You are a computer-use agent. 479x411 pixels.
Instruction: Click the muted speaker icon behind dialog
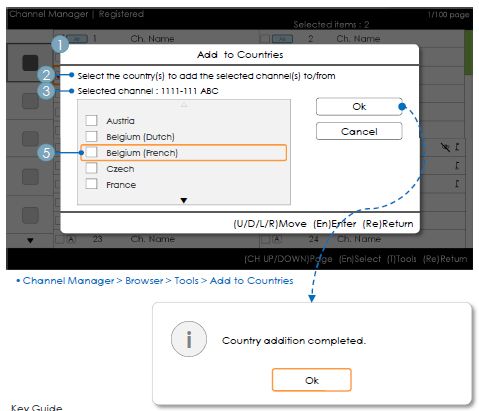(x=445, y=147)
